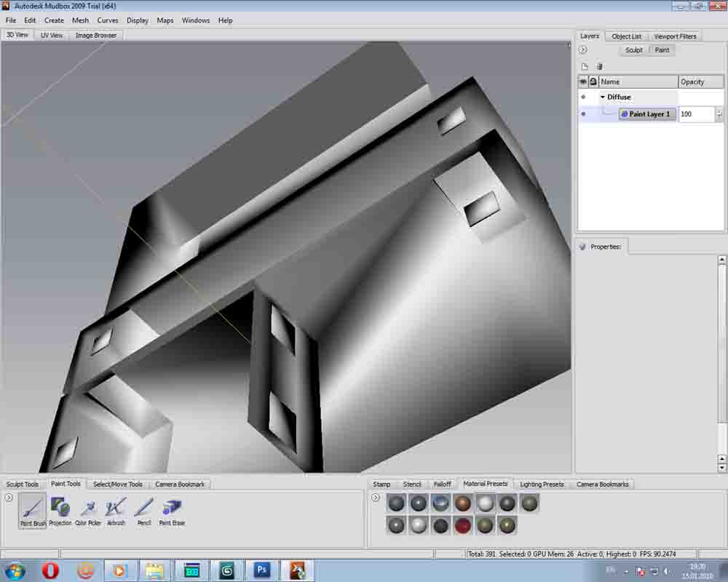Click the Paint Layer 1 opacity field
The width and height of the screenshot is (728, 582).
[696, 114]
